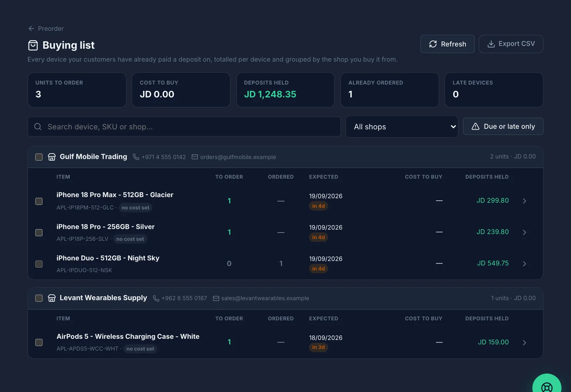Expand iPhone Duo 512GB row chevron
Image resolution: width=571 pixels, height=392 pixels.
(x=524, y=264)
